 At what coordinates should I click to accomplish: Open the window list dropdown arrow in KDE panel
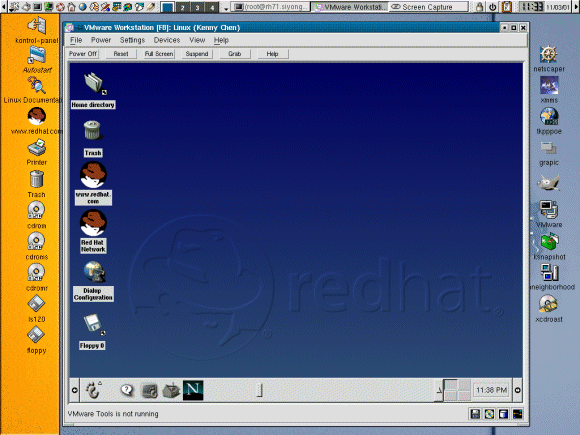click(226, 8)
